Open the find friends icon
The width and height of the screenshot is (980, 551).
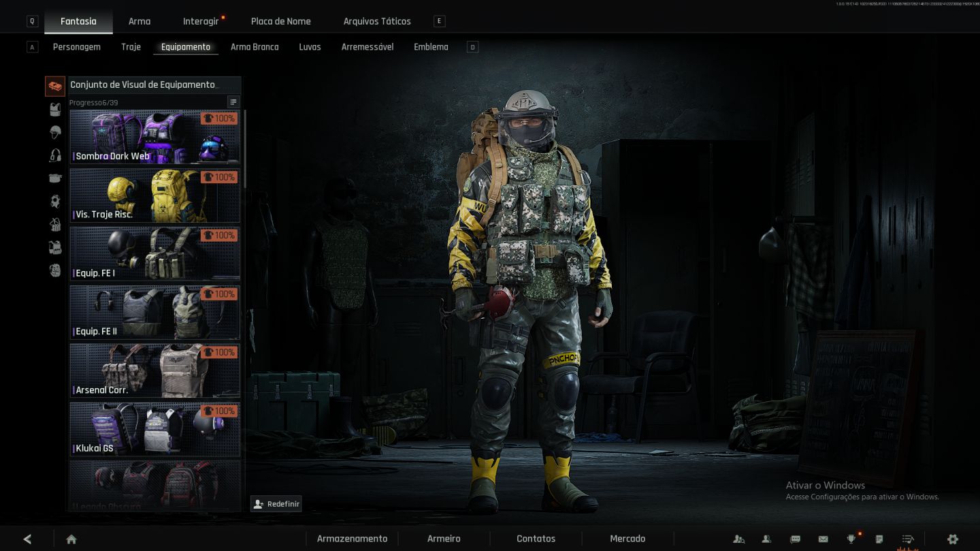pos(738,539)
